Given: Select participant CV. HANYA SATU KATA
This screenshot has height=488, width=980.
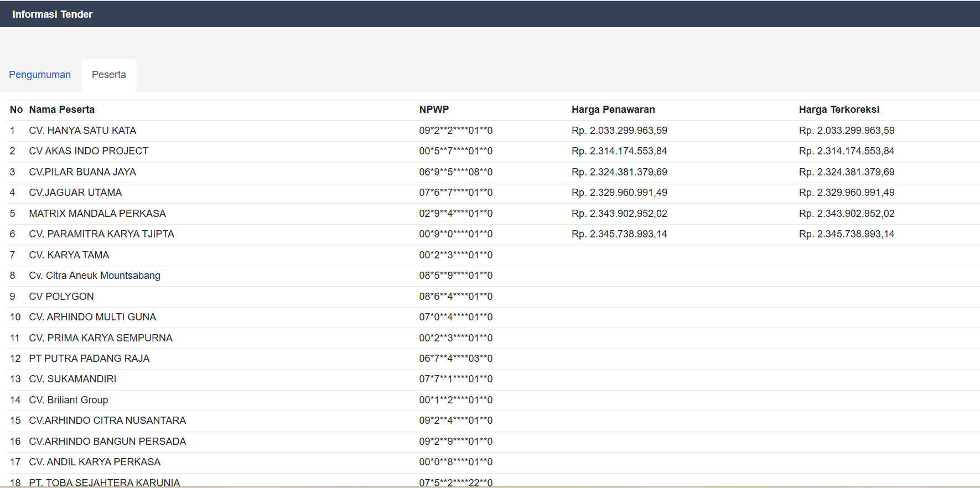Looking at the screenshot, I should [x=82, y=131].
